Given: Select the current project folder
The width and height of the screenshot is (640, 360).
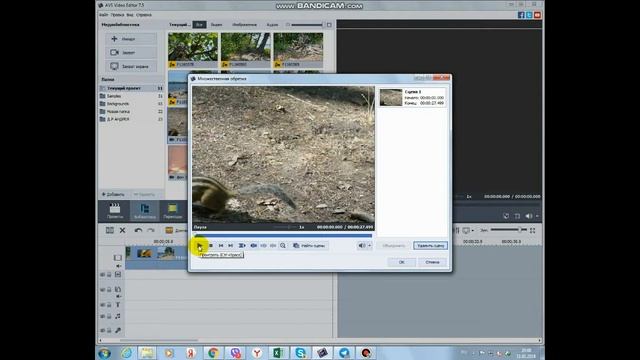Looking at the screenshot, I should tap(131, 88).
